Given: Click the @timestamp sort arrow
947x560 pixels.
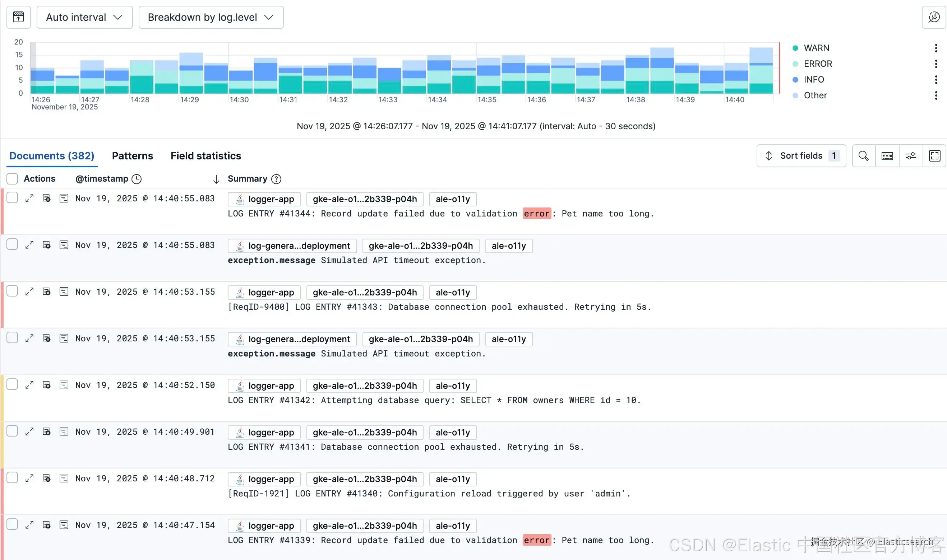Looking at the screenshot, I should pyautogui.click(x=216, y=179).
